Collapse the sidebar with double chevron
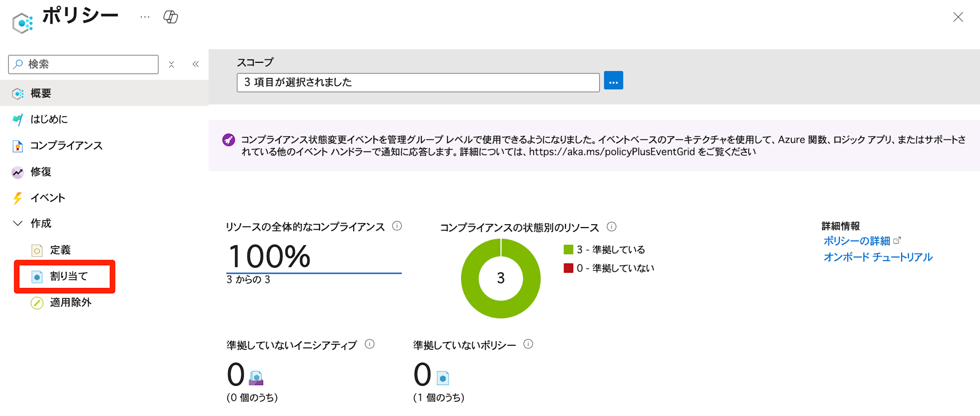The height and width of the screenshot is (416, 980). pyautogui.click(x=196, y=64)
